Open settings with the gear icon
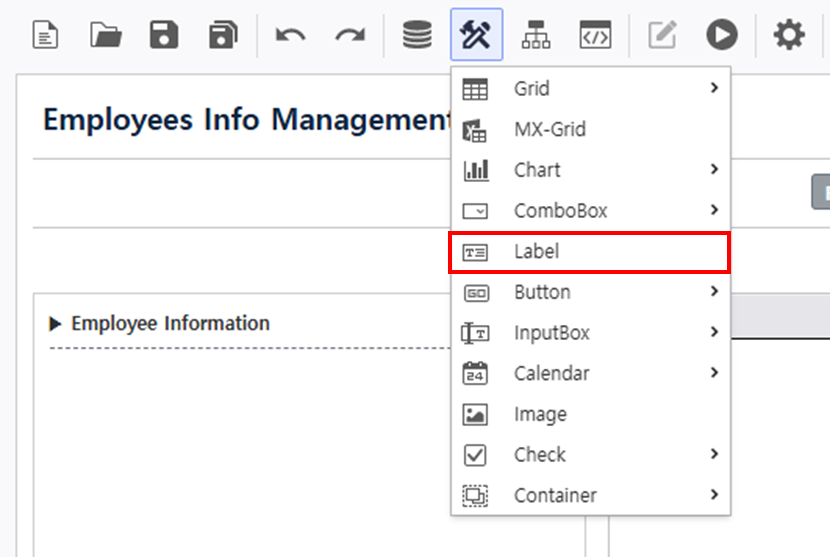The image size is (830, 557). pyautogui.click(x=789, y=35)
